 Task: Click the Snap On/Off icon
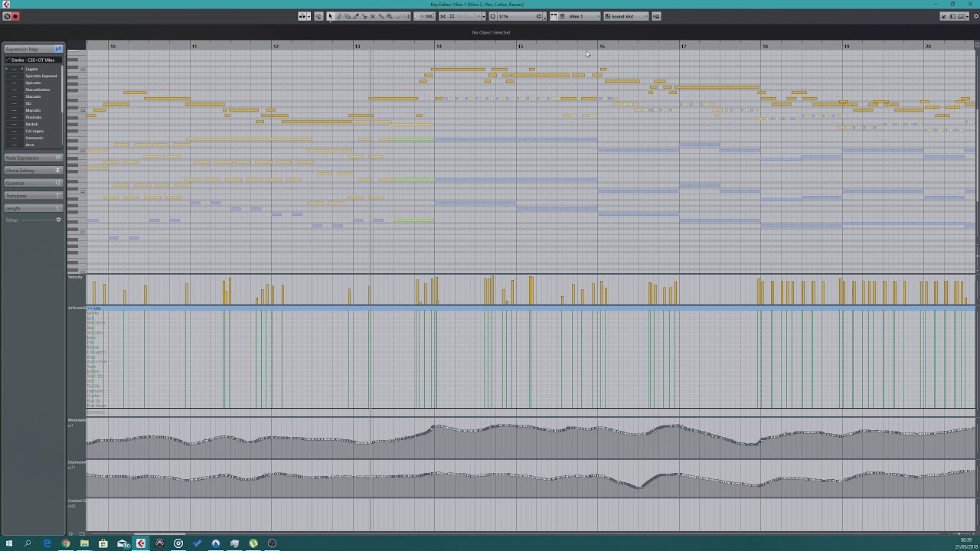443,16
